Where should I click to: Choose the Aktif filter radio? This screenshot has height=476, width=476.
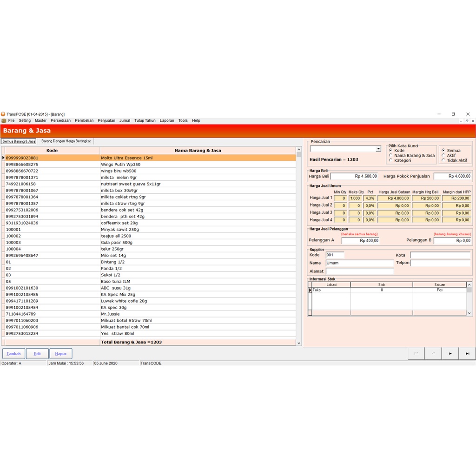coord(443,155)
